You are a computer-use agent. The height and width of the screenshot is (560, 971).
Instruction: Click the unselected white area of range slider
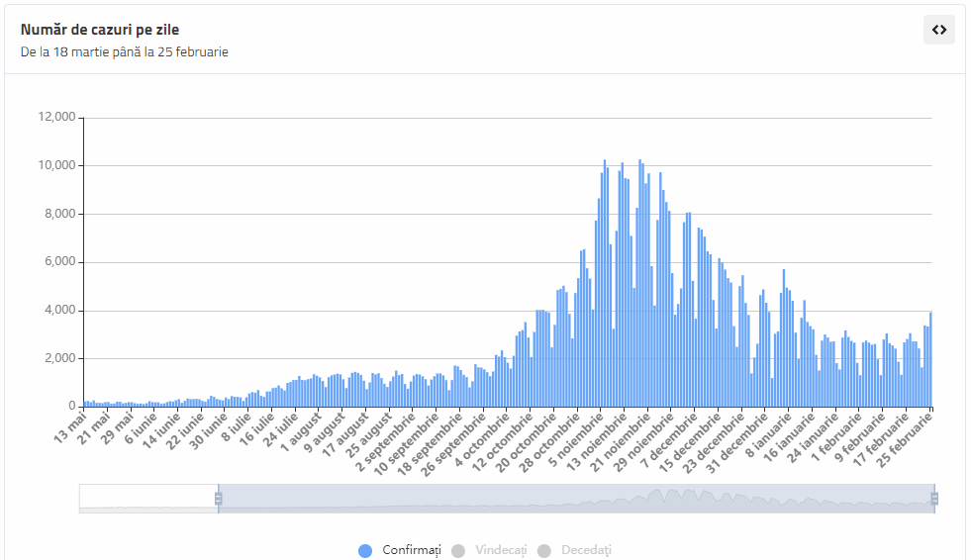[x=148, y=499]
